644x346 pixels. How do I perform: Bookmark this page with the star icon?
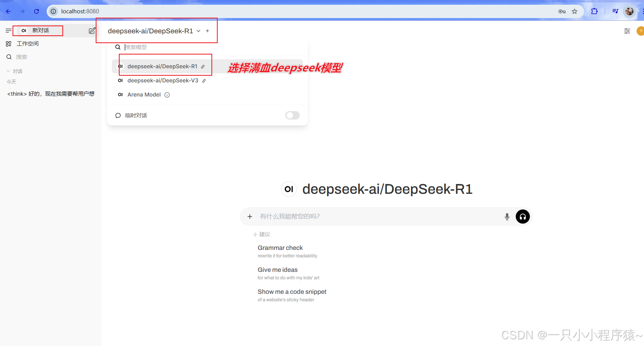[575, 11]
